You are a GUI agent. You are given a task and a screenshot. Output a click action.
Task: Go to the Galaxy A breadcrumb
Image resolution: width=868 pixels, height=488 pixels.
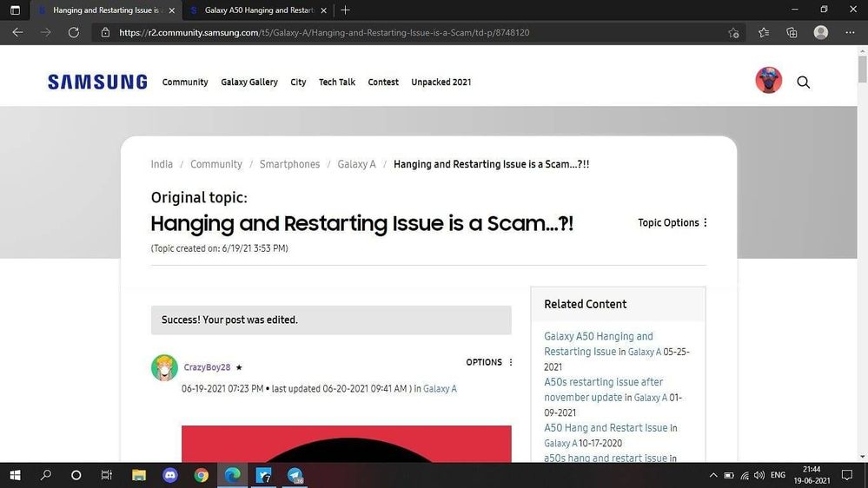(x=356, y=164)
